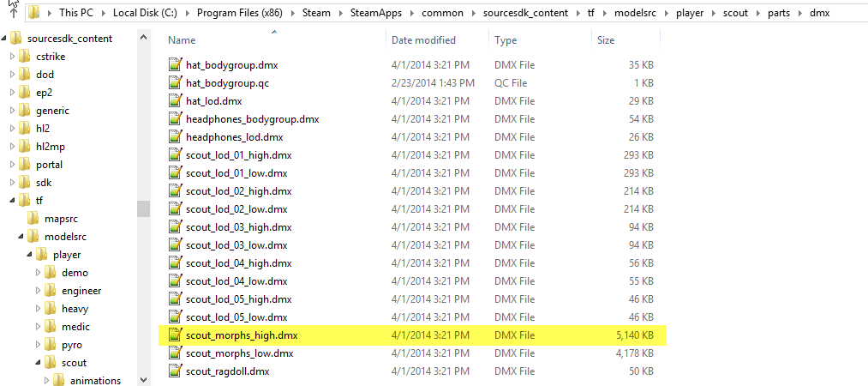Select the 4,178 KB size cell

[634, 353]
